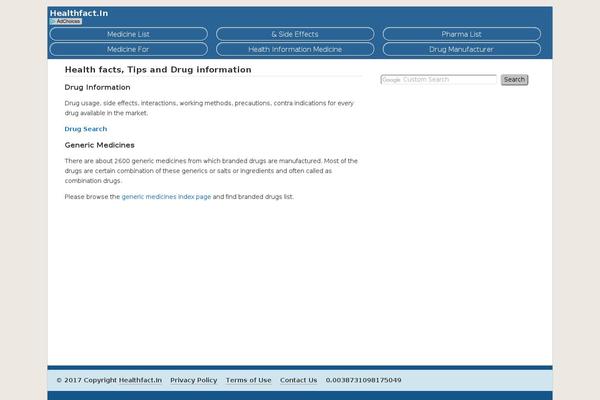Open the Medicine For menu item
This screenshot has height=400, width=600.
point(128,49)
